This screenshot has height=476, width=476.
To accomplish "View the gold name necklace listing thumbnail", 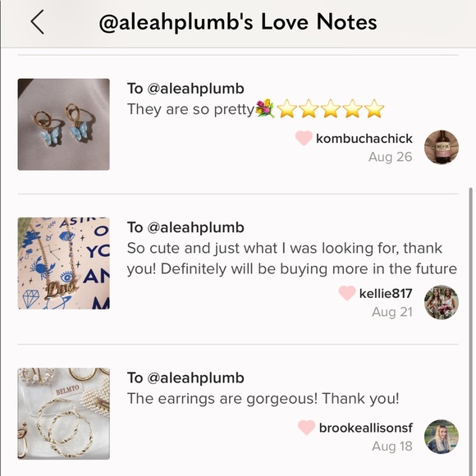I will 64,263.
